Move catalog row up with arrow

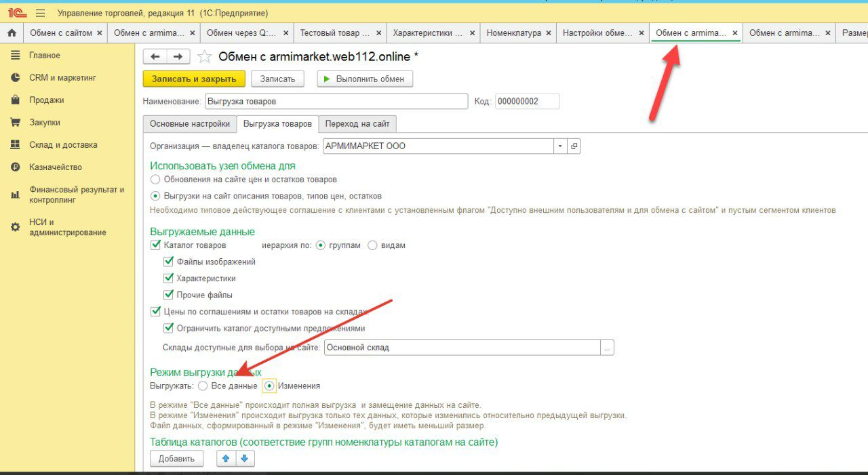pyautogui.click(x=226, y=459)
